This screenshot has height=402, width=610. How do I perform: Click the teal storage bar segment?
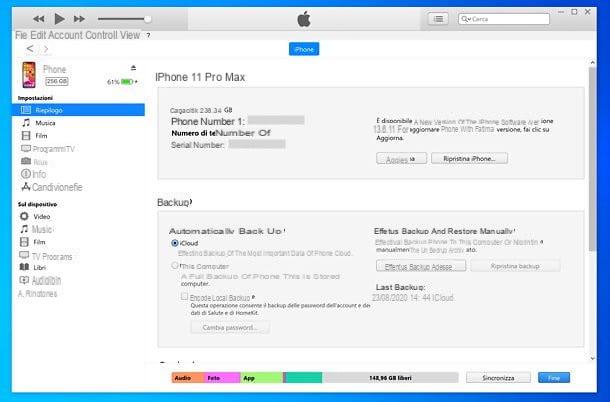[304, 378]
